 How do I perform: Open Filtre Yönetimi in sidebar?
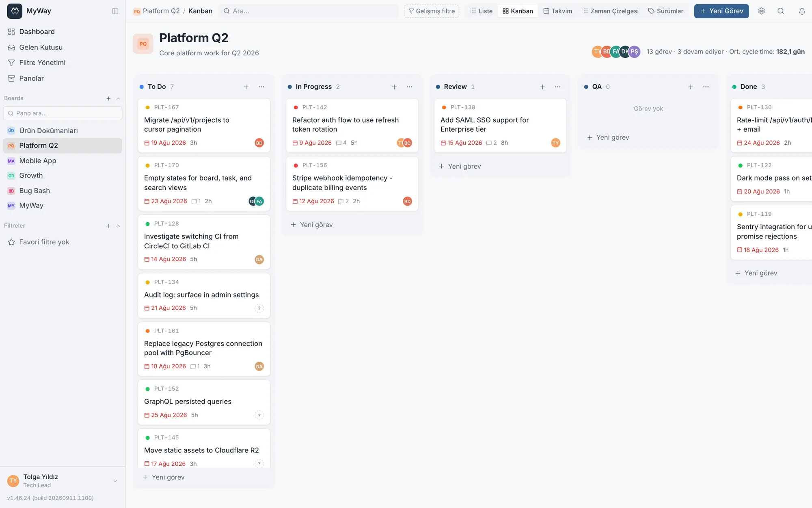(x=63, y=63)
